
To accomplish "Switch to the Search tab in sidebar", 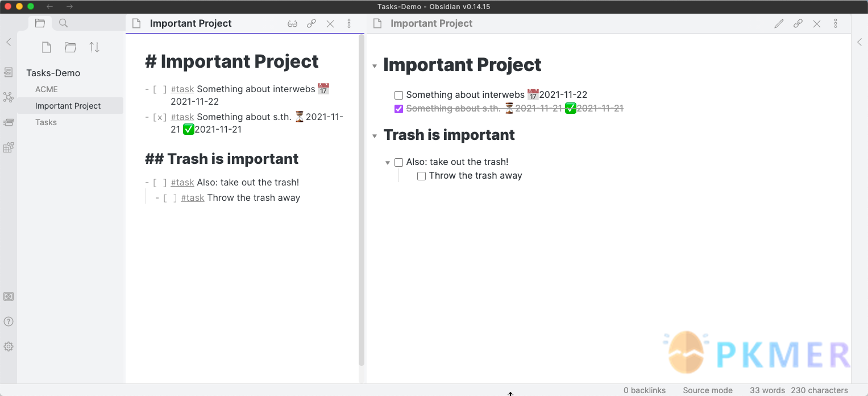I will pos(64,23).
